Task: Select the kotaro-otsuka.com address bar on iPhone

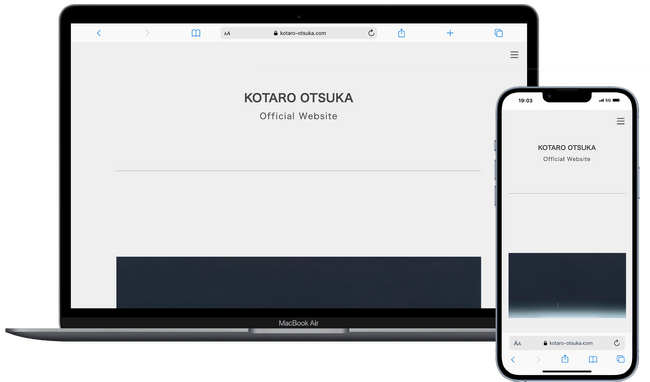Action: point(567,343)
